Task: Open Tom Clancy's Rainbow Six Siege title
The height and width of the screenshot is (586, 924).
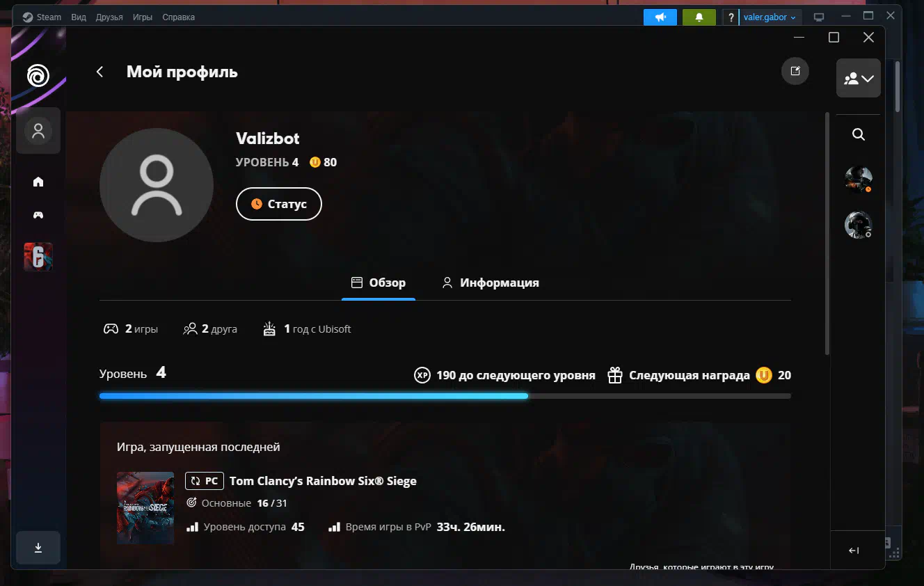Action: 323,481
